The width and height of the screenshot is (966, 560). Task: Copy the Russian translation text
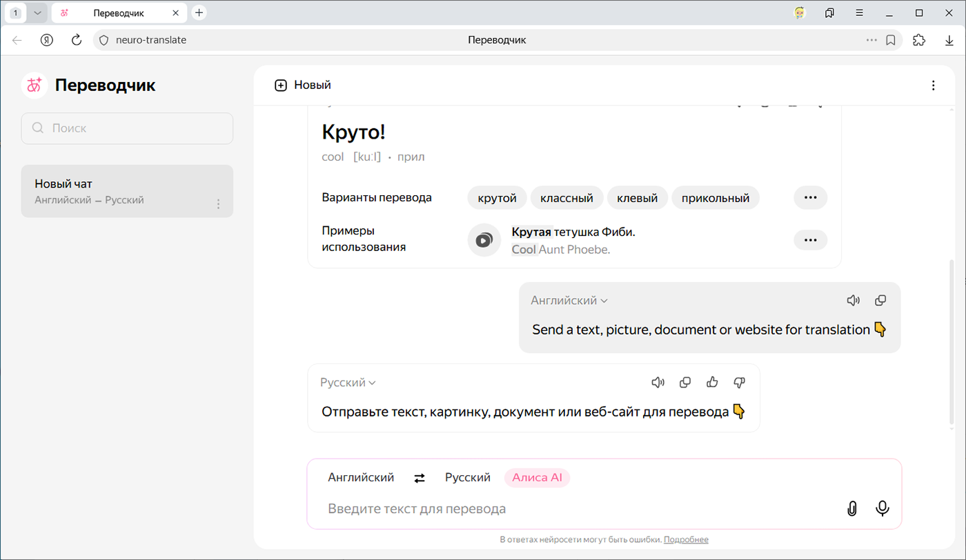685,383
